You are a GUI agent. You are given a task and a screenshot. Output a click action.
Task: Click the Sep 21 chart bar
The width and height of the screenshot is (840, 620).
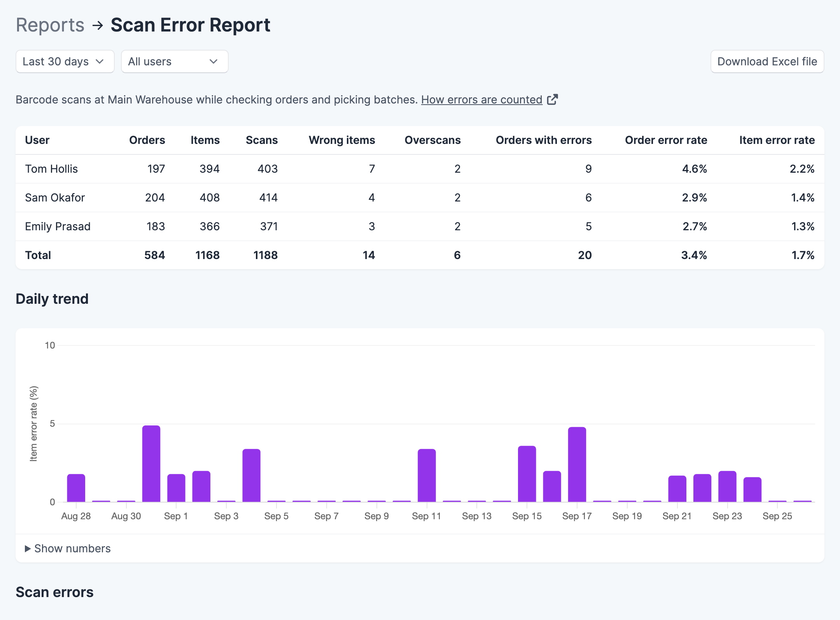pyautogui.click(x=677, y=489)
